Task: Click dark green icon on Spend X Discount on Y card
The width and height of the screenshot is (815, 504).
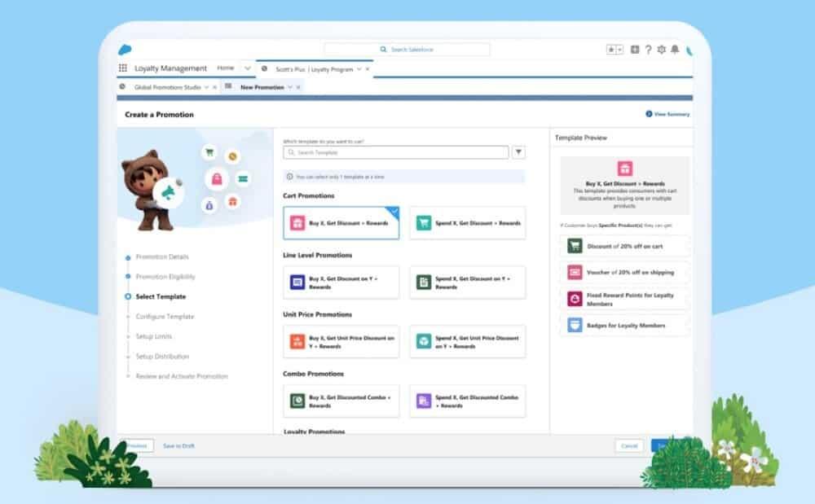Action: tap(424, 283)
